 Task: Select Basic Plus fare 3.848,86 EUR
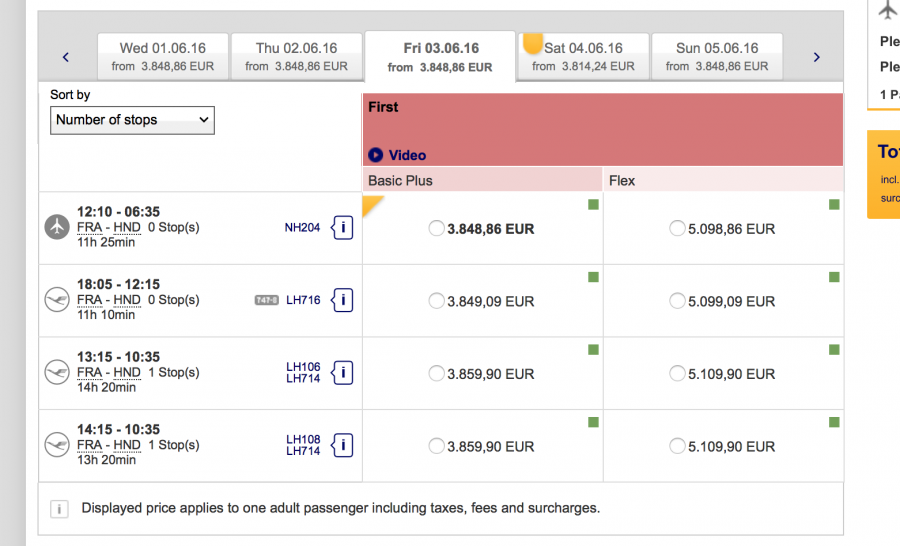coord(437,228)
